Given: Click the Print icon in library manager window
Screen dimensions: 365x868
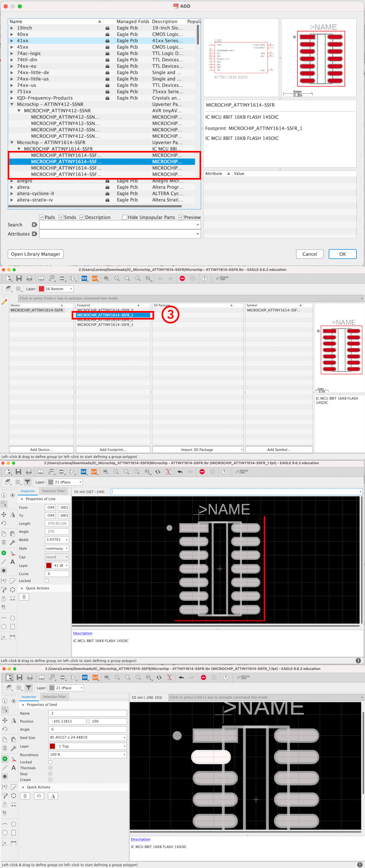Looking at the screenshot, I should 30,278.
